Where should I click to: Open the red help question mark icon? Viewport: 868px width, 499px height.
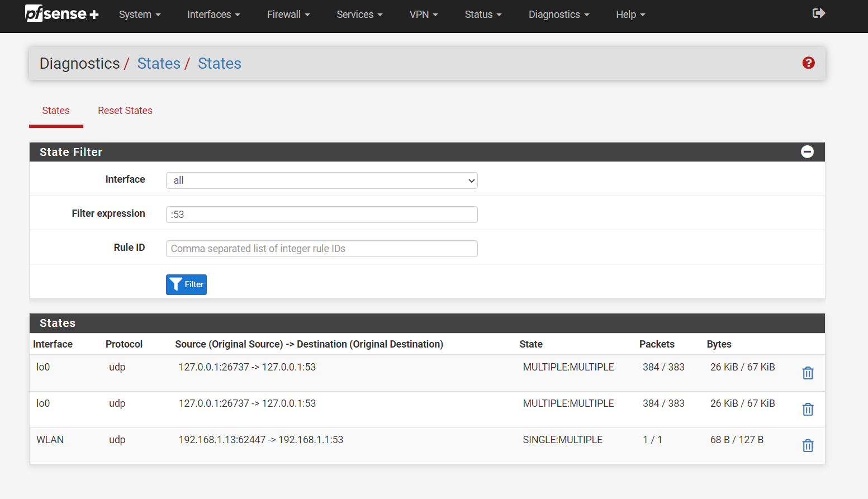(808, 63)
